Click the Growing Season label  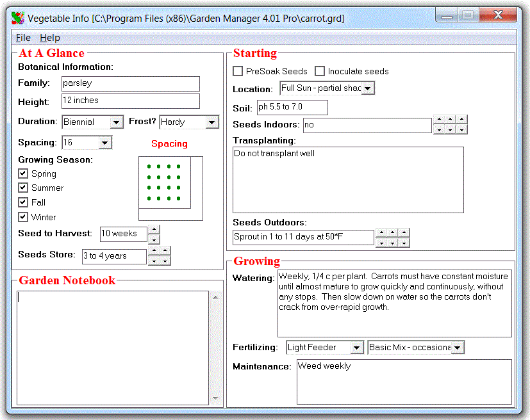pyautogui.click(x=55, y=159)
